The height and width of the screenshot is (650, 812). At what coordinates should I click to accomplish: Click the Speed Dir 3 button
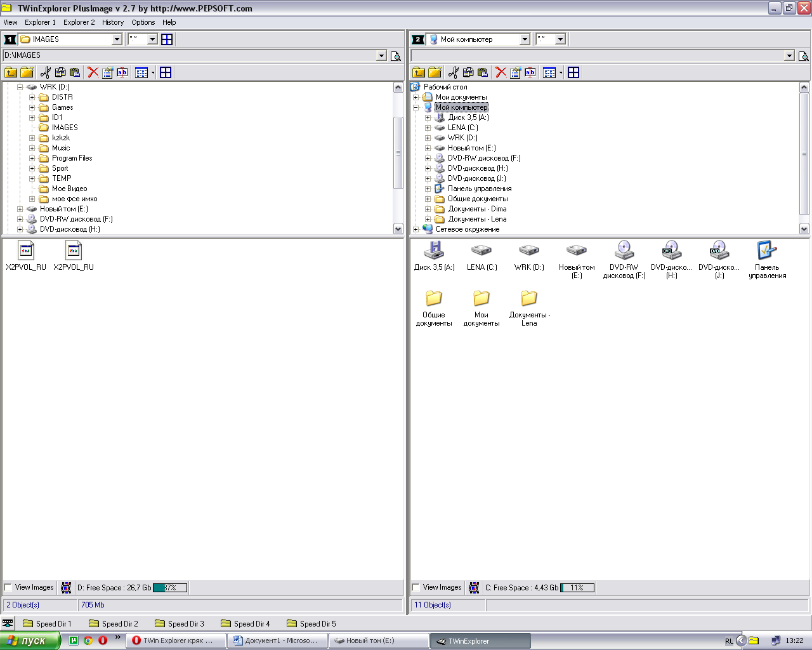click(x=180, y=623)
